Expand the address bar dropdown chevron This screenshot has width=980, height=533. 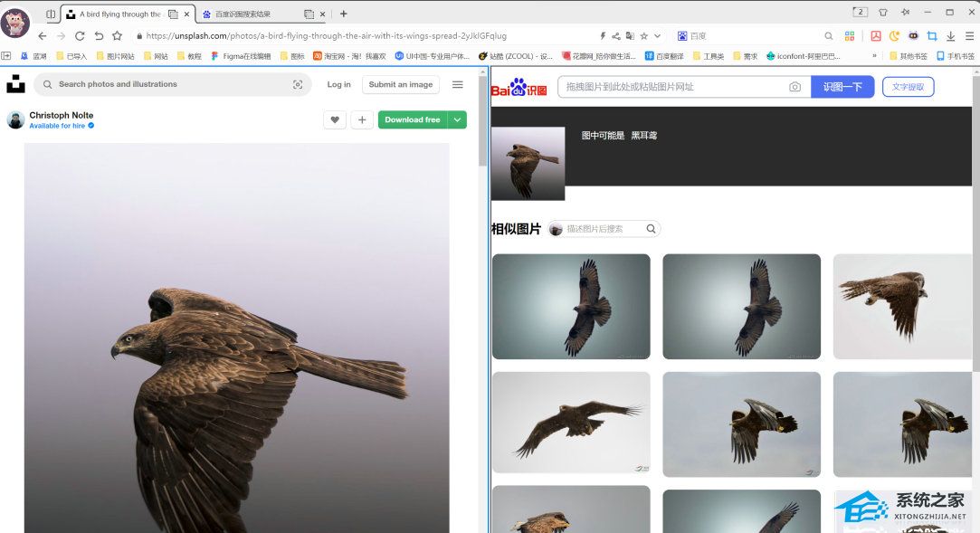coord(658,36)
